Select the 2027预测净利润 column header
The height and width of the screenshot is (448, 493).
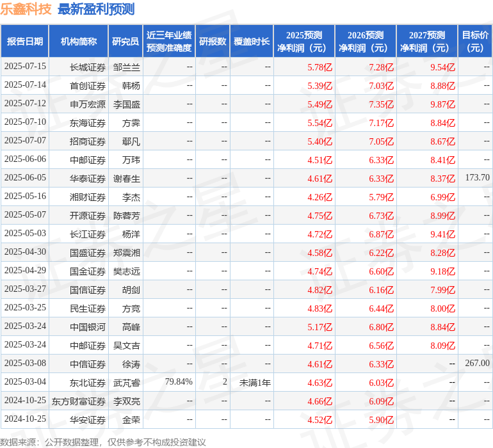[x=427, y=41]
